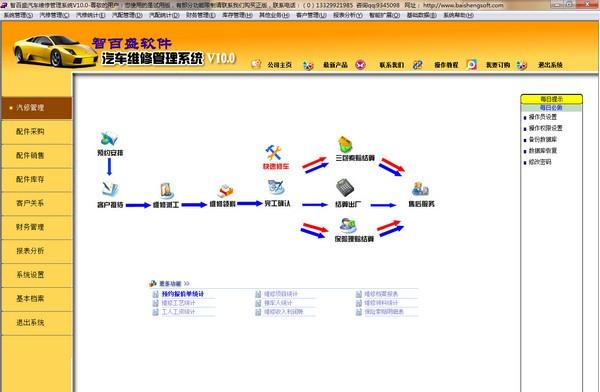Image resolution: width=600 pixels, height=392 pixels.
Task: Open the 售后服务 after-sales icon
Action: pos(420,189)
